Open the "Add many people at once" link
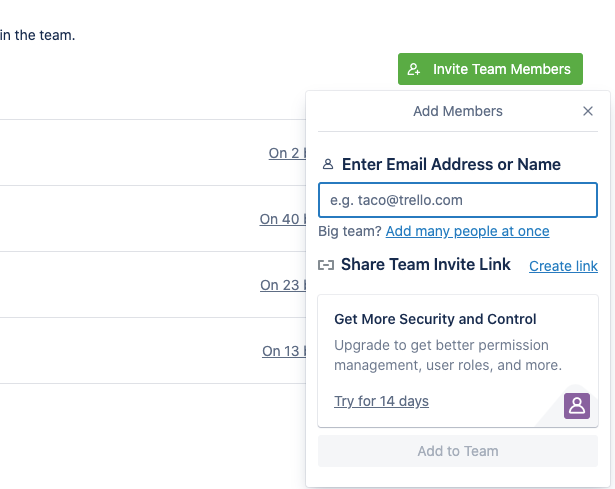The width and height of the screenshot is (615, 489). [x=467, y=231]
